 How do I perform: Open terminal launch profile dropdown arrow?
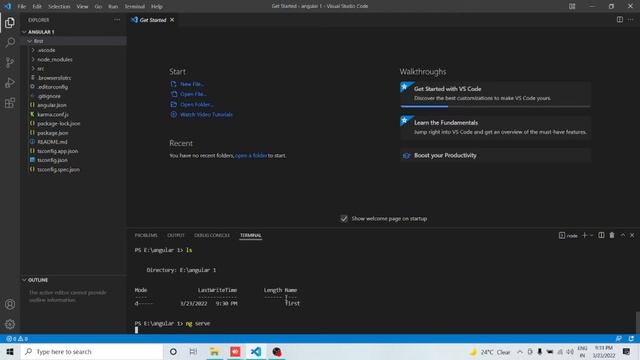pos(591,236)
